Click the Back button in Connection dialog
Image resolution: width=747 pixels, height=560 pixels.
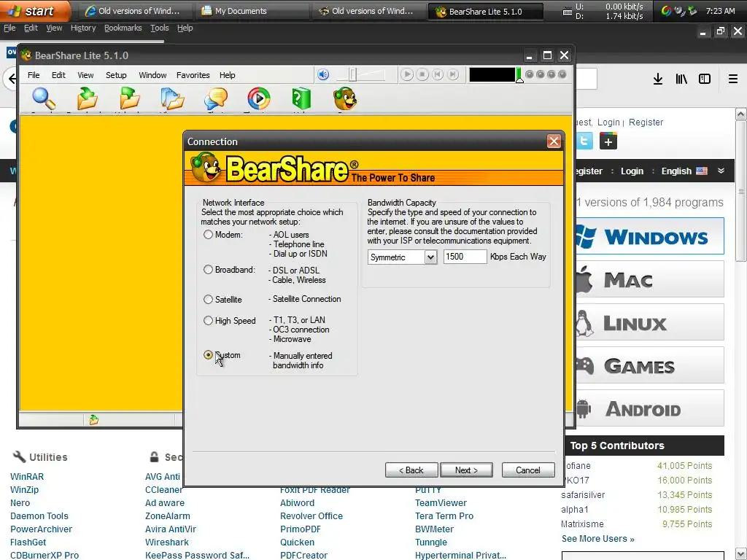(x=411, y=470)
